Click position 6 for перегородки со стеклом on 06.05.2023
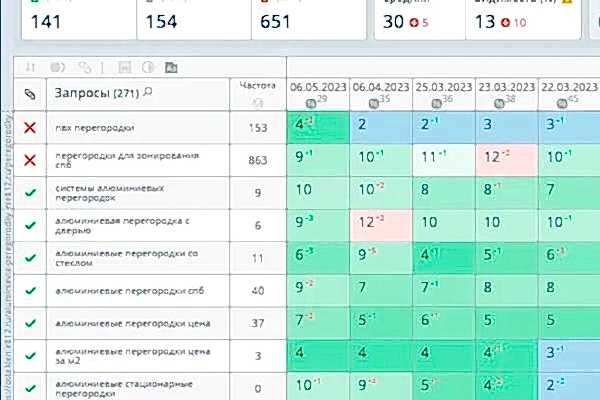Viewport: 600px width, 400px height. pyautogui.click(x=318, y=258)
